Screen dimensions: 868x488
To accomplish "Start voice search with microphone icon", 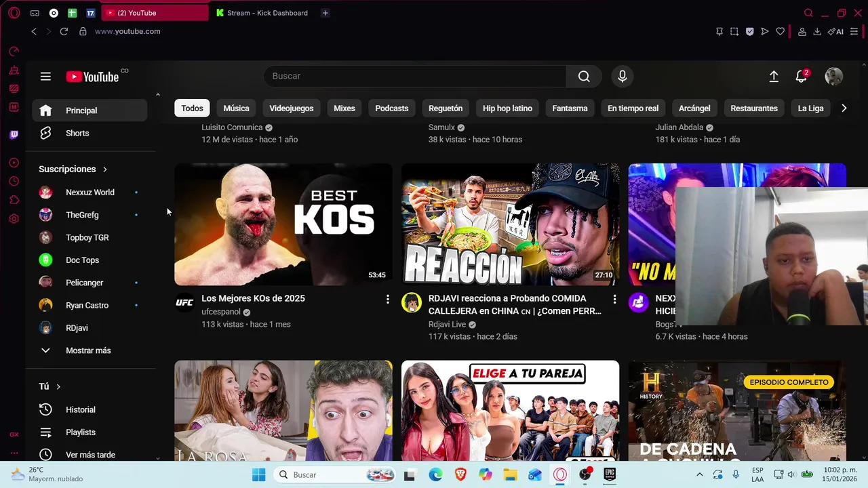I will [623, 77].
